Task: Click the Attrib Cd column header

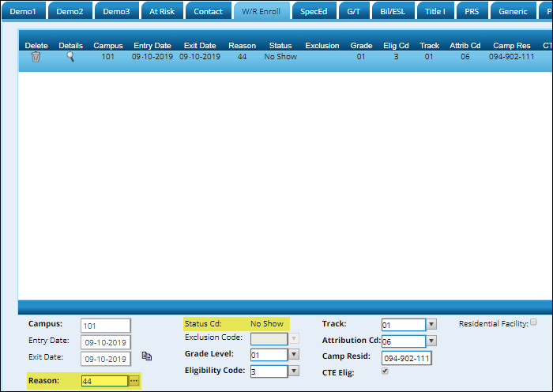Action: [x=465, y=46]
